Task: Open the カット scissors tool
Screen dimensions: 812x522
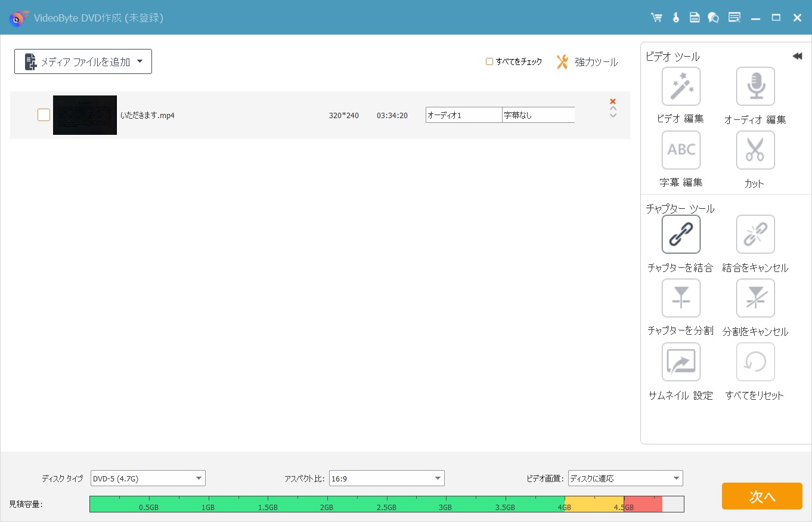Action: (755, 150)
